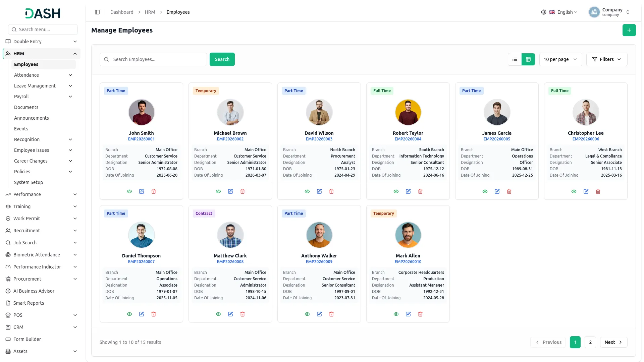This screenshot has width=644, height=362.
Task: Open Announcements in the HRM menu
Action: point(32,118)
